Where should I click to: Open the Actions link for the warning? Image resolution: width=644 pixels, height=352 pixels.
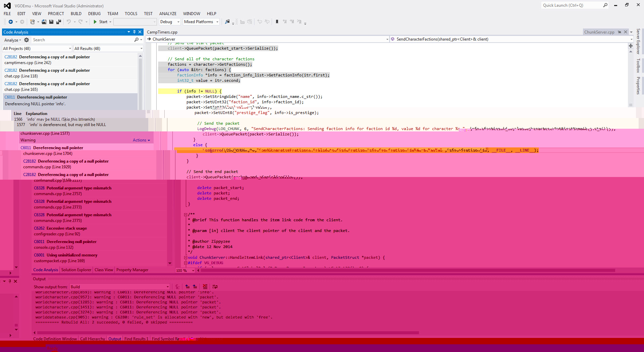(141, 140)
